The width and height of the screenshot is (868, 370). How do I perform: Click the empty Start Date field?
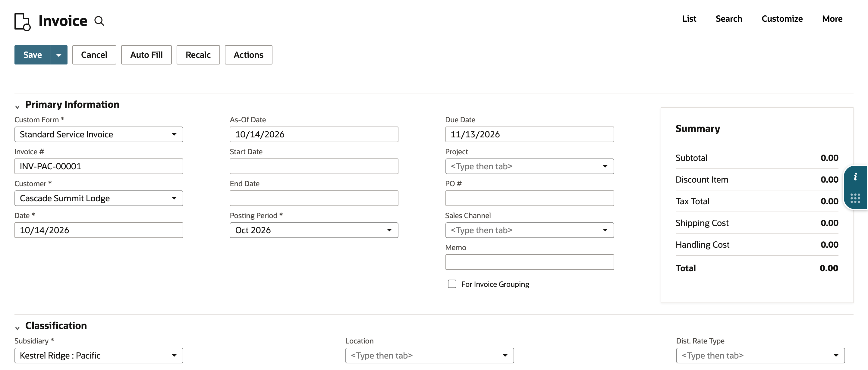coord(314,166)
